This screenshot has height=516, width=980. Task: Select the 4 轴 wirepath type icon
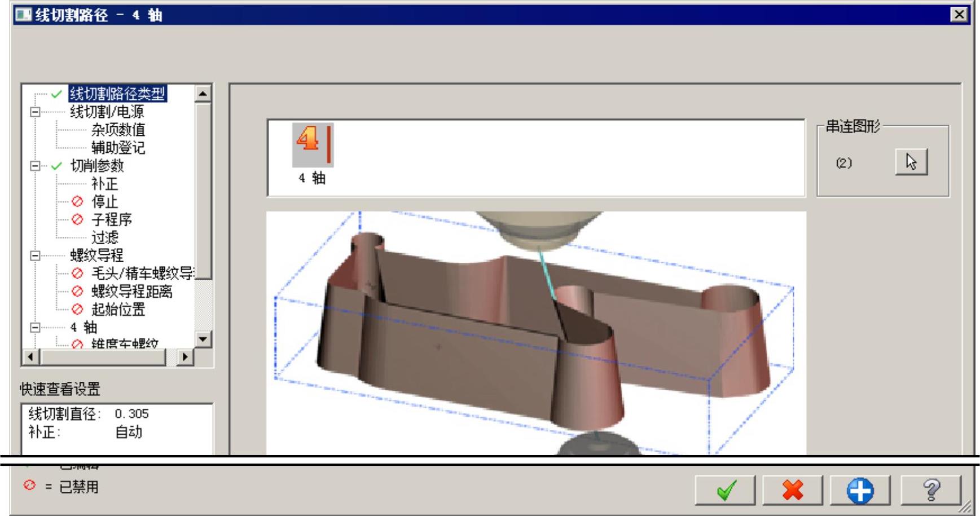[x=313, y=145]
